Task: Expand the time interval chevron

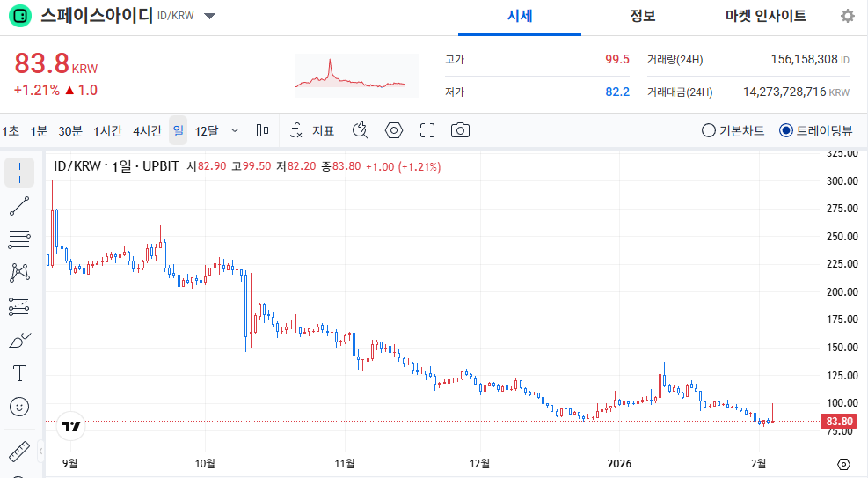Action: tap(235, 130)
